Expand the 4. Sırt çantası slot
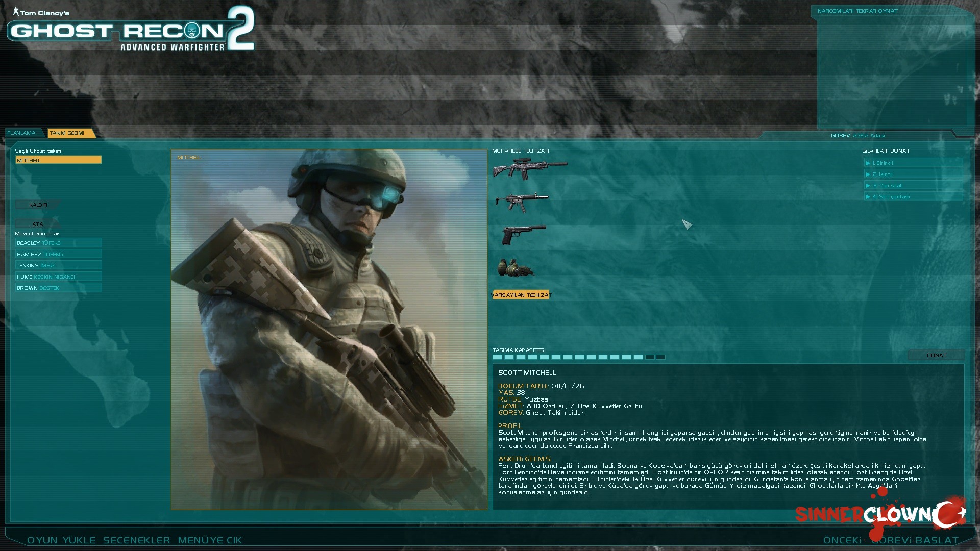 pos(913,197)
